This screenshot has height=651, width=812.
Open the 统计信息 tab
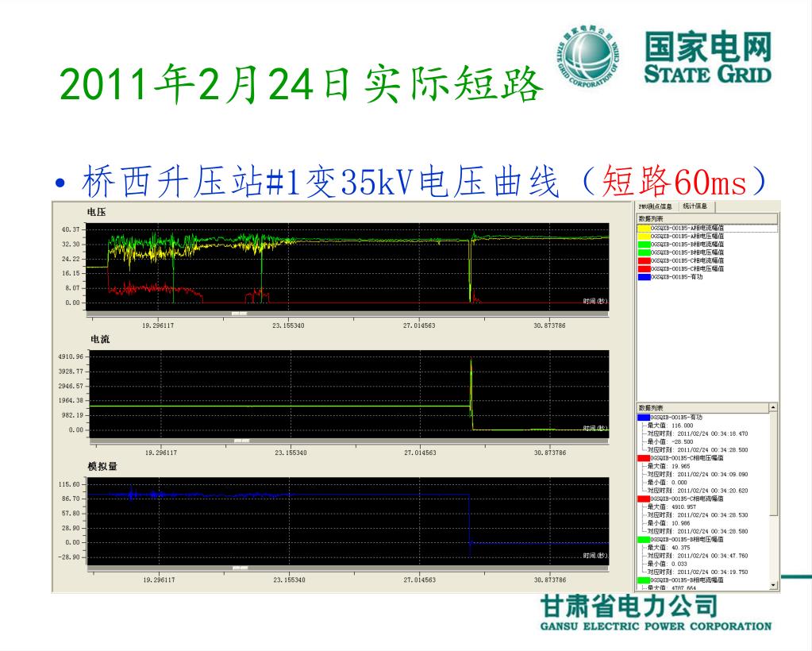(695, 206)
